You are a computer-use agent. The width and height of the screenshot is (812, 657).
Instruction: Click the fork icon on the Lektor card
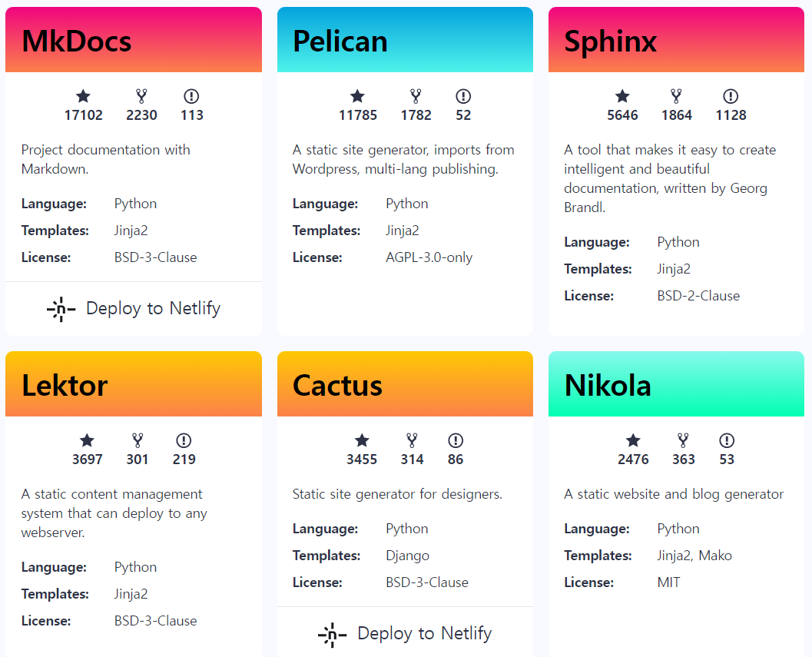(137, 440)
